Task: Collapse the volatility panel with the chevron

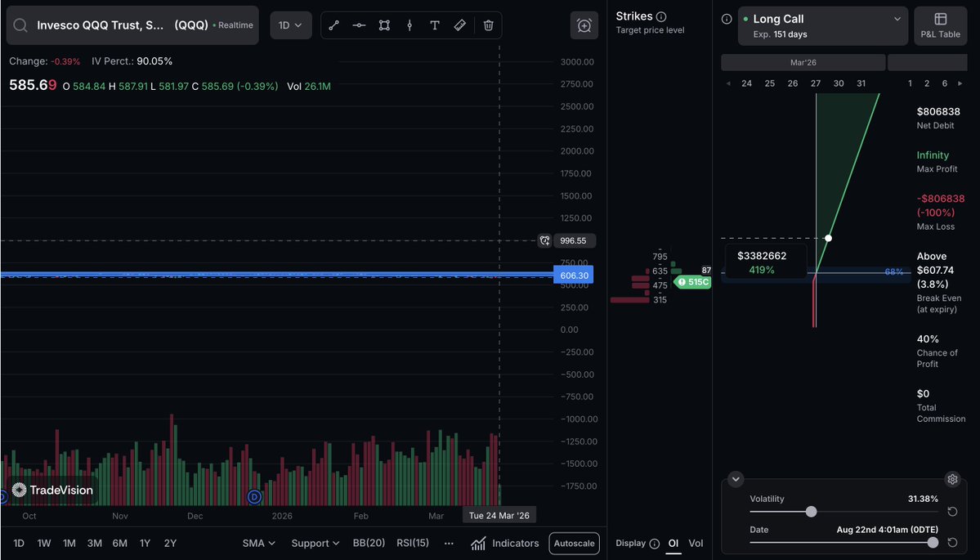Action: pyautogui.click(x=736, y=479)
